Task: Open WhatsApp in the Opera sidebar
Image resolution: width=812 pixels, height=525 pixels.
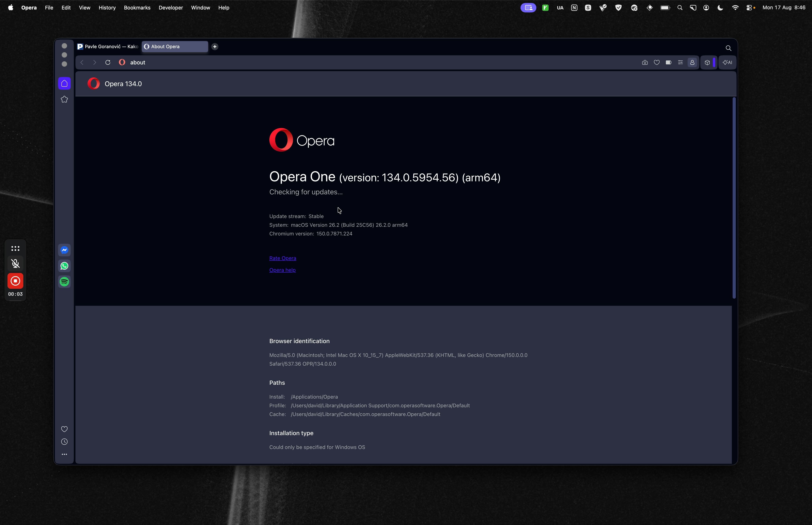Action: [64, 266]
